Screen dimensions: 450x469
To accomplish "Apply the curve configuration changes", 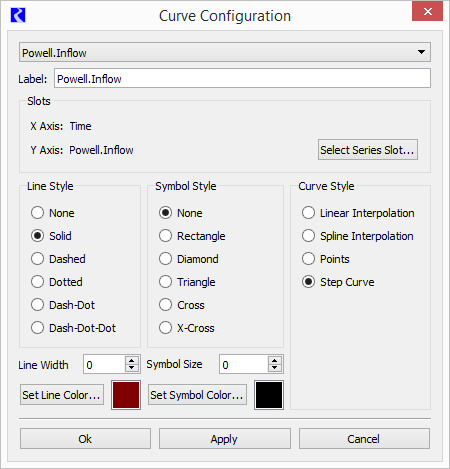I will pos(225,439).
